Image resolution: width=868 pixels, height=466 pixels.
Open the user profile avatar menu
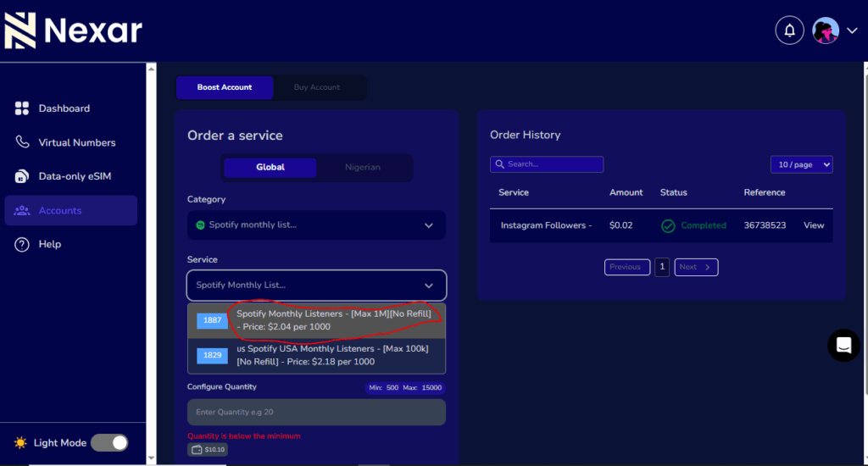(826, 31)
